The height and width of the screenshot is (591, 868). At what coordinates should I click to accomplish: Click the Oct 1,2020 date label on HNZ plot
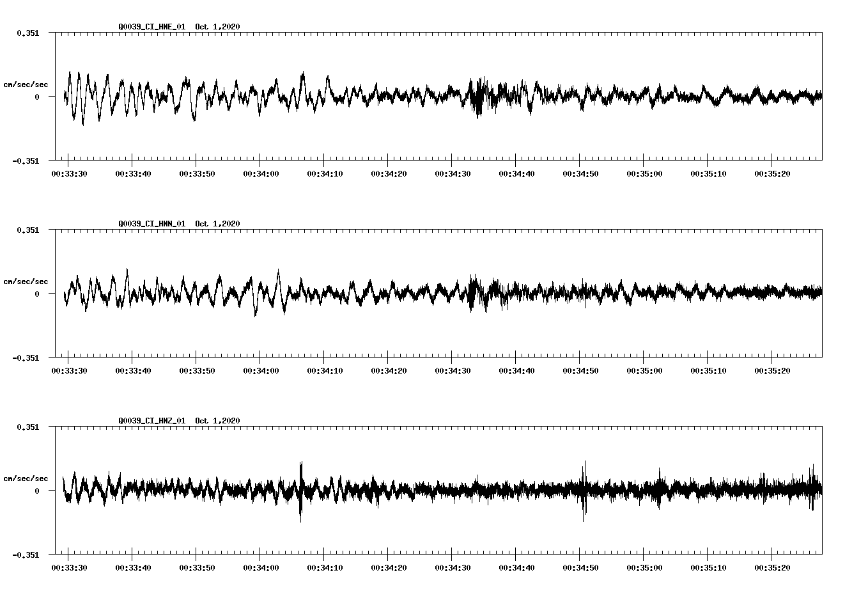tap(218, 420)
